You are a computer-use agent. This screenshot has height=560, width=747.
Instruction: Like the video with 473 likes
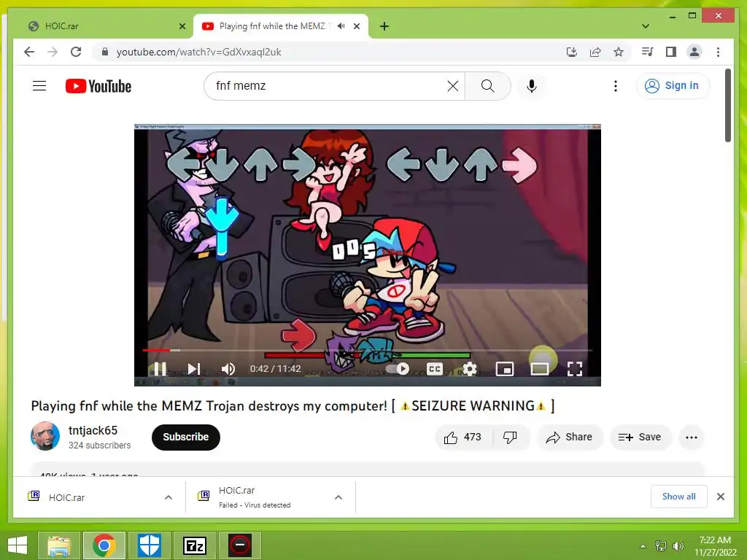(x=463, y=437)
